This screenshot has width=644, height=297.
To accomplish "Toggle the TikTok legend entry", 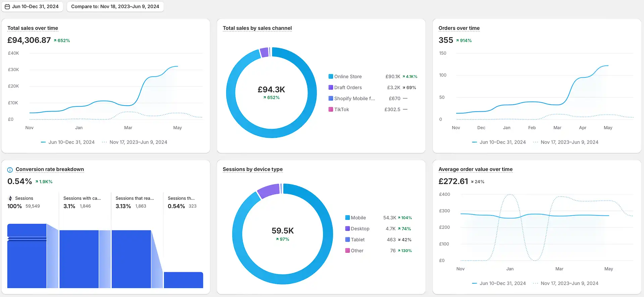I will coord(339,110).
